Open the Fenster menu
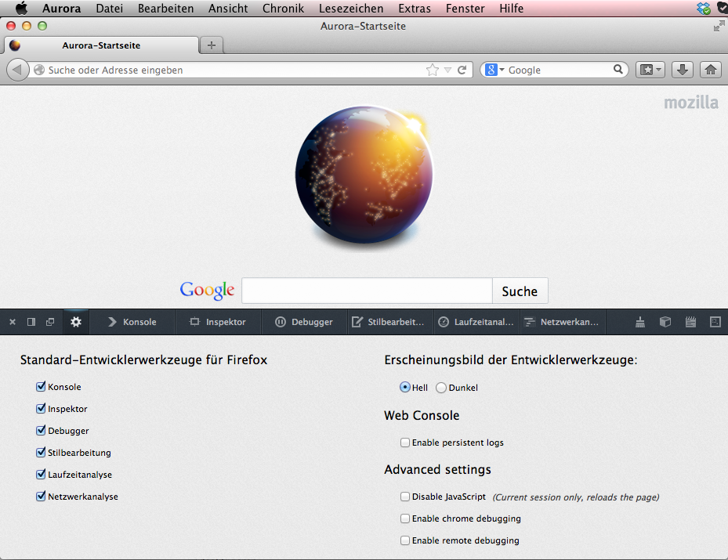This screenshot has width=728, height=560. click(465, 9)
